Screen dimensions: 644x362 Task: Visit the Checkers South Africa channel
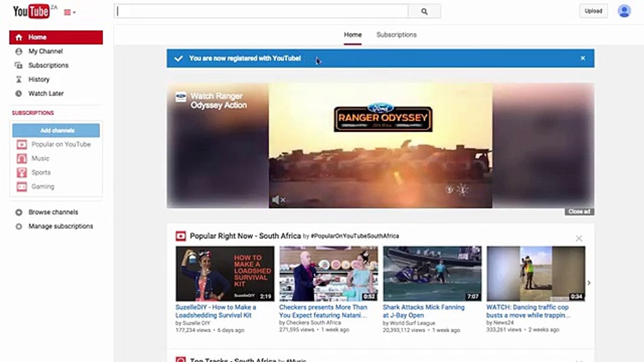tap(313, 323)
